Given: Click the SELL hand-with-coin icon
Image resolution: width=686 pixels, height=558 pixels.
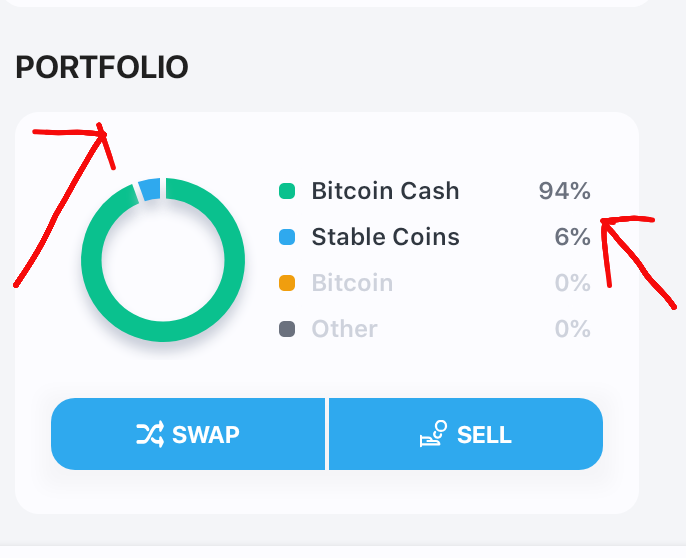Looking at the screenshot, I should click(433, 434).
